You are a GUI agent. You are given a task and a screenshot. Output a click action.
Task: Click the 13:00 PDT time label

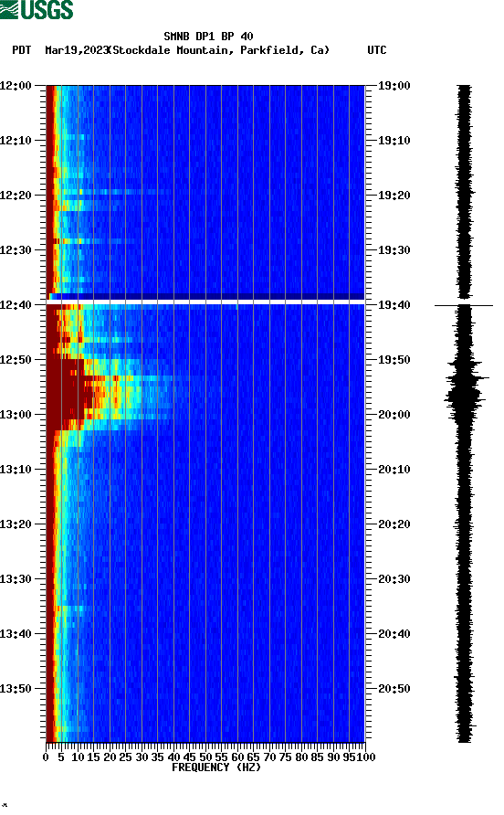(16, 415)
